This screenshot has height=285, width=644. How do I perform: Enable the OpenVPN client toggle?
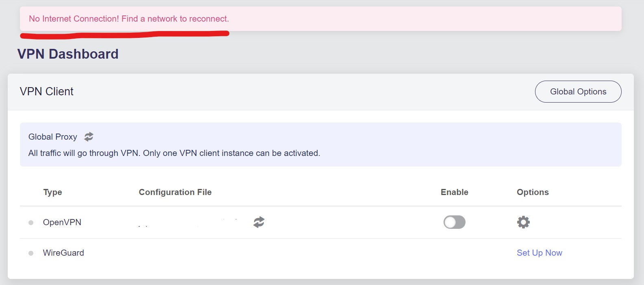coord(454,222)
